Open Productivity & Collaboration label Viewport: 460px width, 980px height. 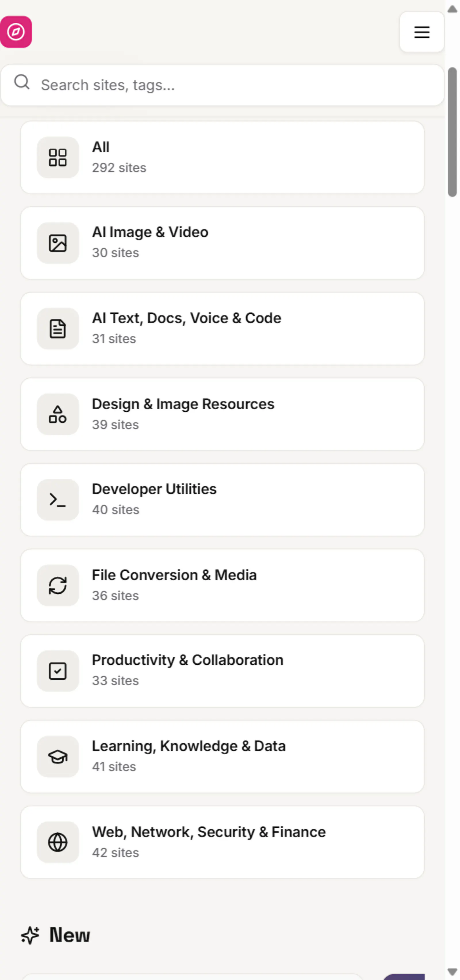point(187,660)
